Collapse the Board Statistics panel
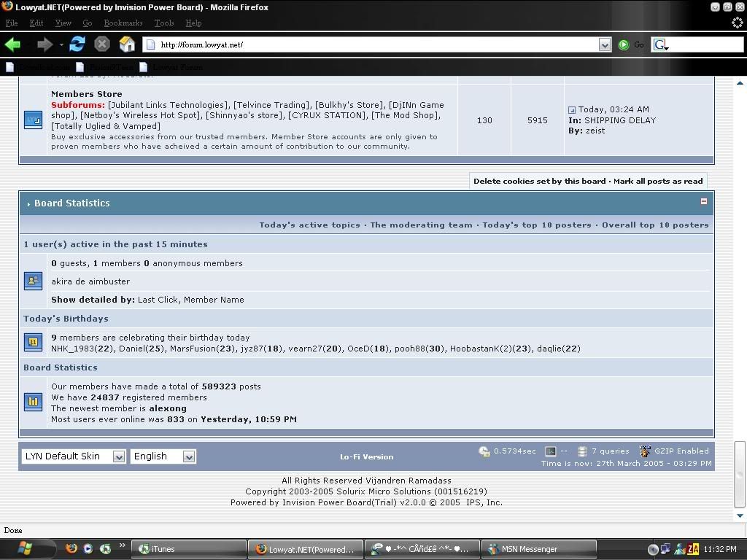Viewport: 747px width, 560px height. (x=704, y=201)
